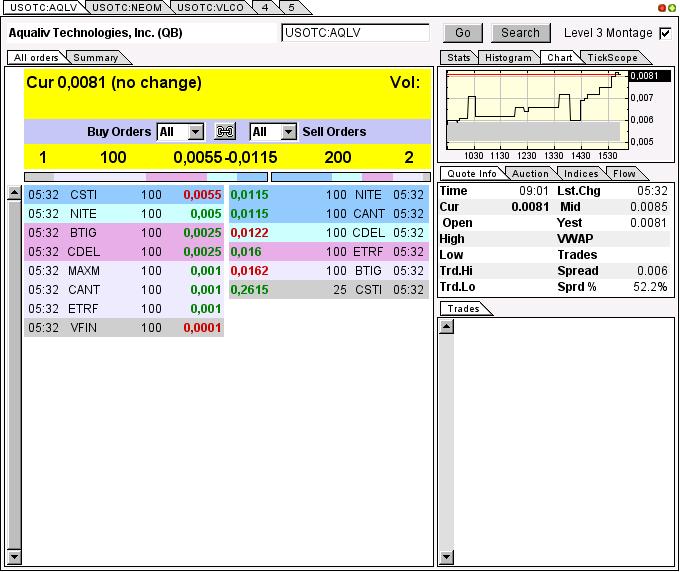Open tab number 4
Image resolution: width=680 pixels, height=572 pixels.
pyautogui.click(x=265, y=7)
